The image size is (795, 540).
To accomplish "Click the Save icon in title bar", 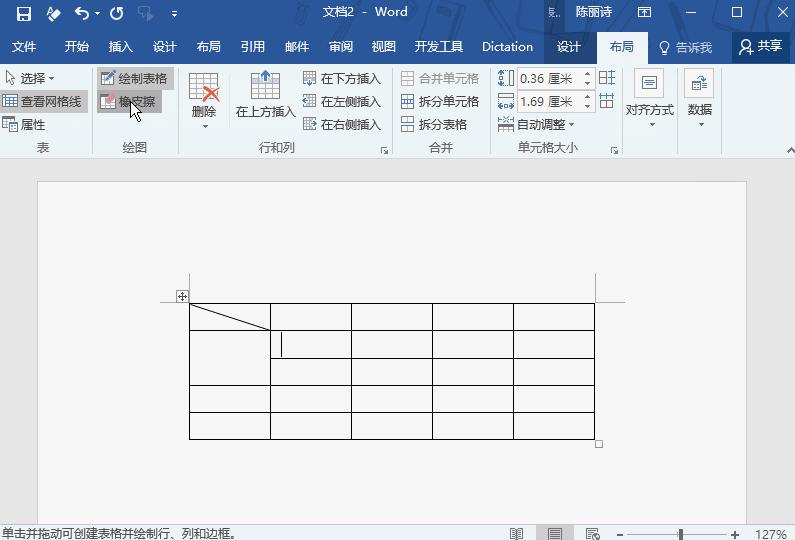I will pos(24,13).
